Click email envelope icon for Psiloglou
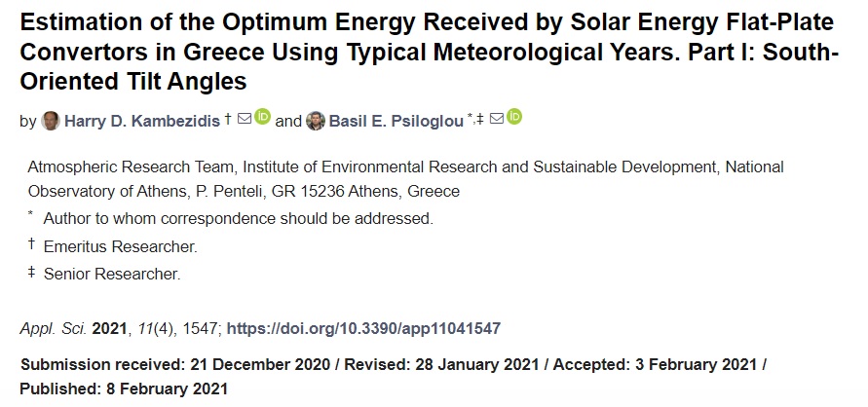Viewport: 868px width, 407px height. tap(496, 119)
